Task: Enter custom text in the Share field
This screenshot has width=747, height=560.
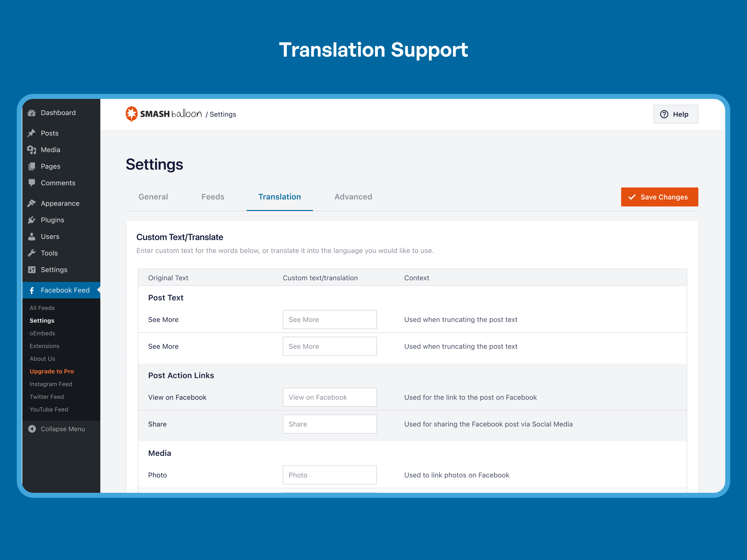Action: coord(329,423)
